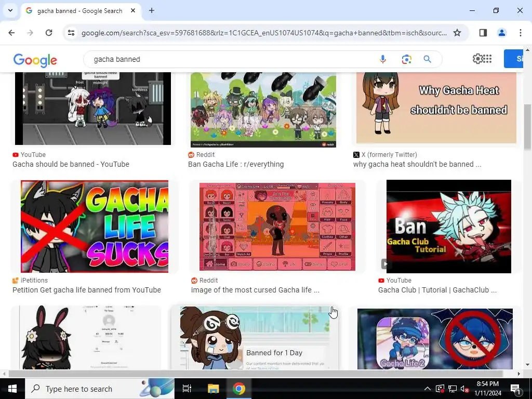Open the network tray icon
532x399 pixels.
point(453,389)
